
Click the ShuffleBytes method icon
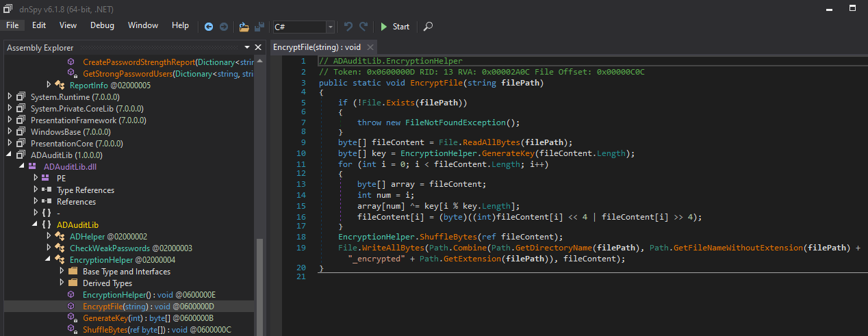72,329
